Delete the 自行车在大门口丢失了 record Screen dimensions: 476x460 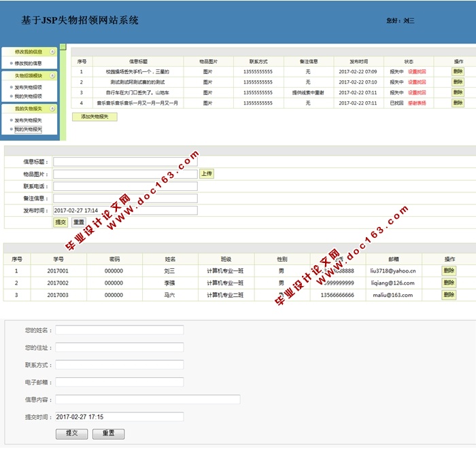point(458,92)
